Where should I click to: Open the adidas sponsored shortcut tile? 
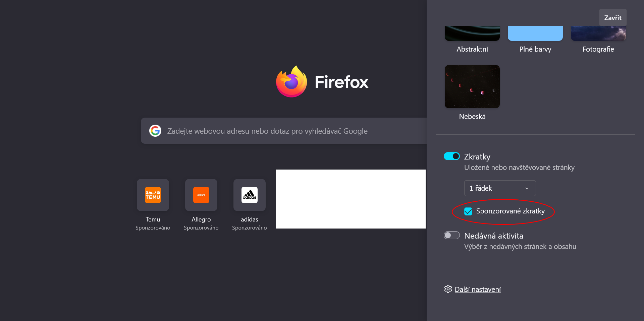click(250, 195)
